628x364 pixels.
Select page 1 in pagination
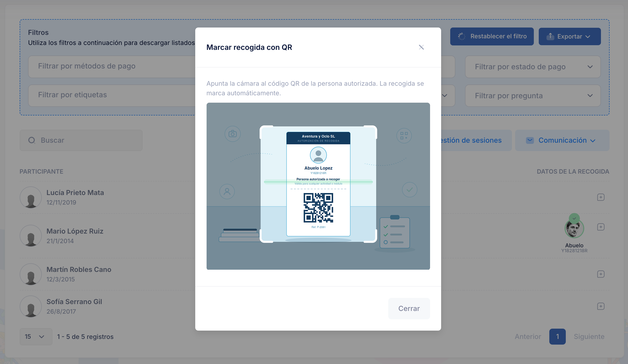557,336
